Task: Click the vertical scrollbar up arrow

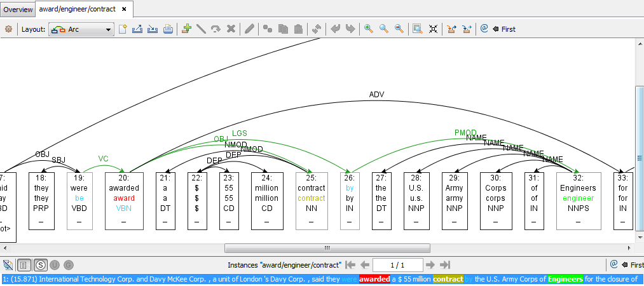Action: (x=640, y=43)
